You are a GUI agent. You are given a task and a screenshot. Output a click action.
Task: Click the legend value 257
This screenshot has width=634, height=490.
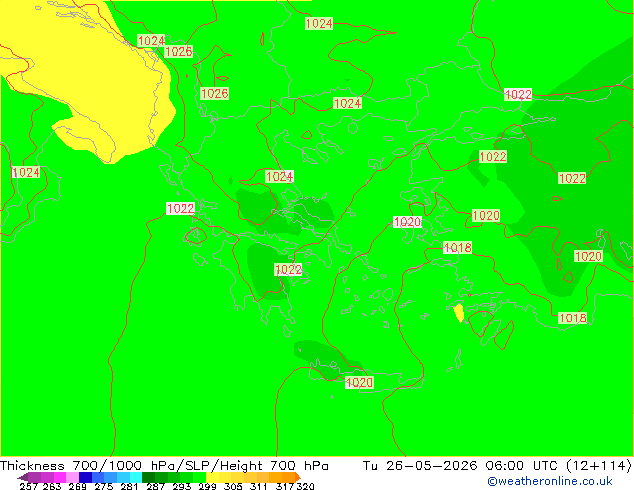[x=28, y=486]
